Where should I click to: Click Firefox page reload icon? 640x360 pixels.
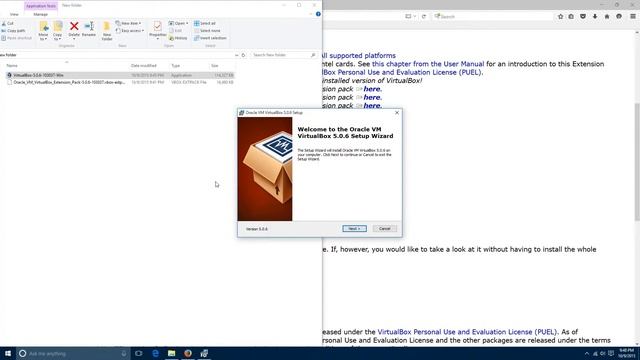click(424, 16)
